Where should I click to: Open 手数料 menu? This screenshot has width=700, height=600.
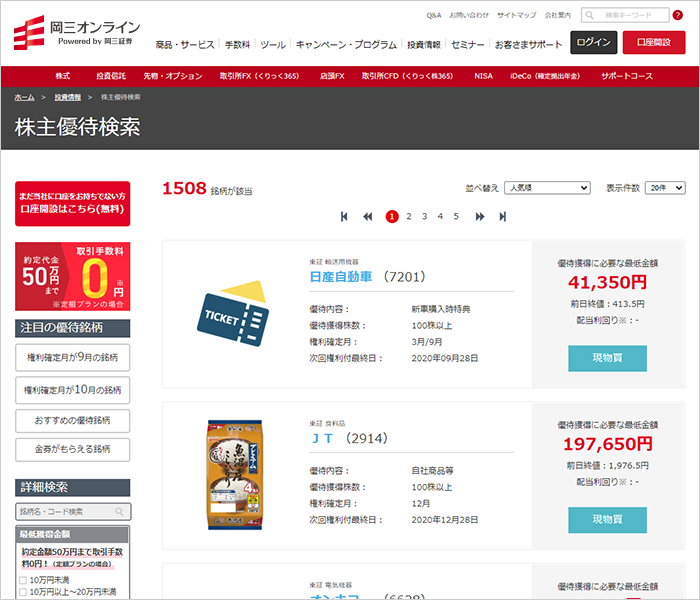(238, 45)
